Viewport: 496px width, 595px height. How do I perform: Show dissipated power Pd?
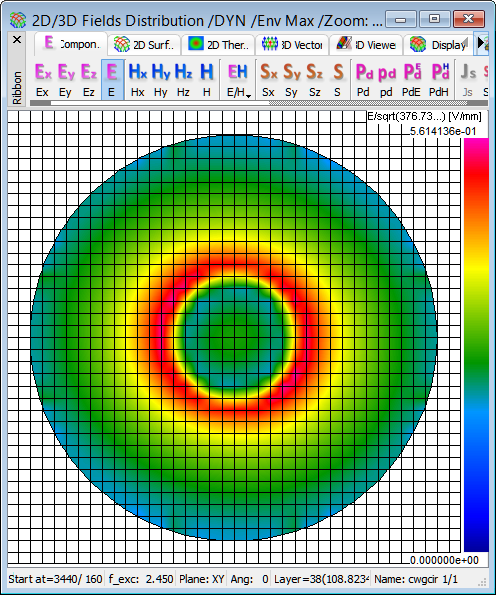click(364, 80)
